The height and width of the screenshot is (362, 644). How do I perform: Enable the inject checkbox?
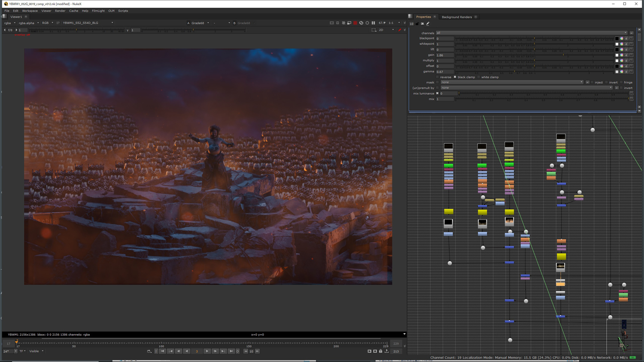click(x=592, y=82)
